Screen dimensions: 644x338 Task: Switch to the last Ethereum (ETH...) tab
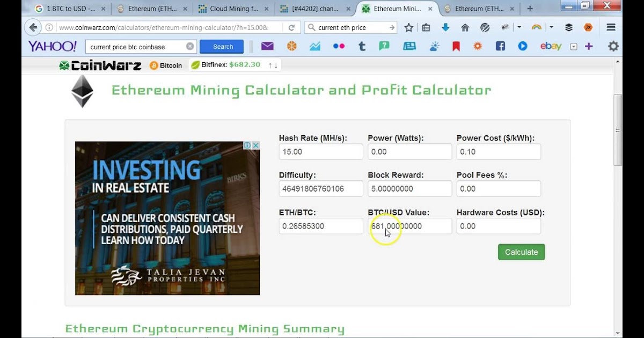(479, 9)
